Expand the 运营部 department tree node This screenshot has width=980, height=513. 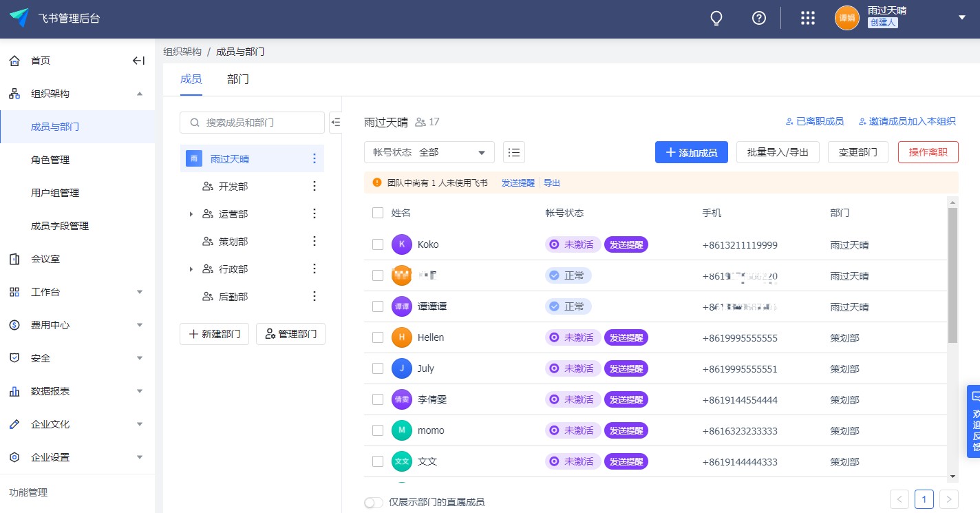click(x=191, y=214)
